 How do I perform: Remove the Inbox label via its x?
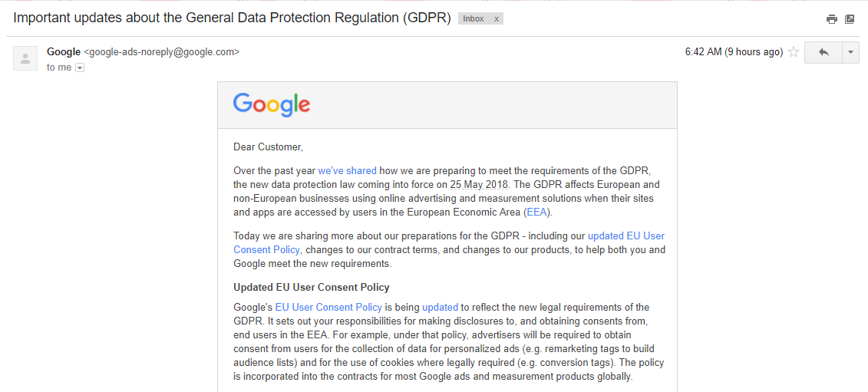click(x=497, y=19)
